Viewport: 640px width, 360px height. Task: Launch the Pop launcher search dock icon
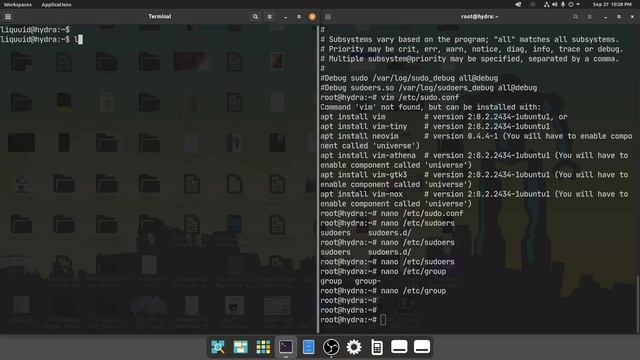[218, 347]
